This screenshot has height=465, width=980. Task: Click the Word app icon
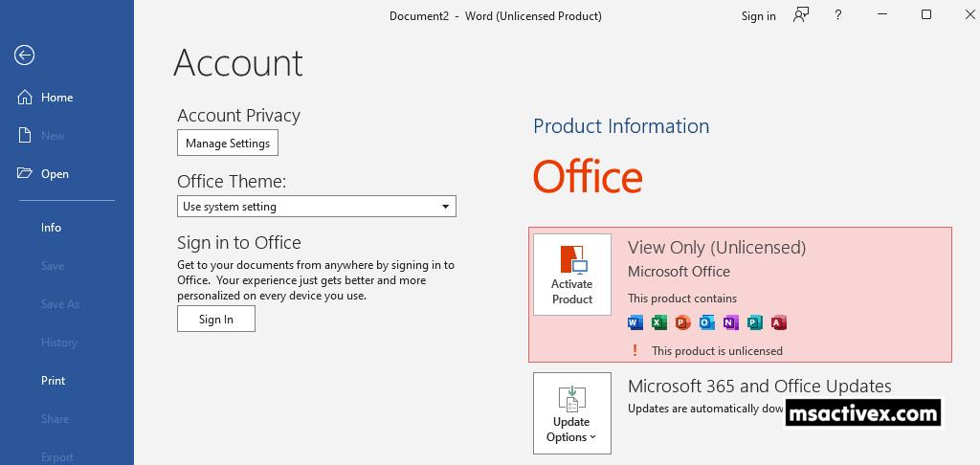tap(635, 322)
